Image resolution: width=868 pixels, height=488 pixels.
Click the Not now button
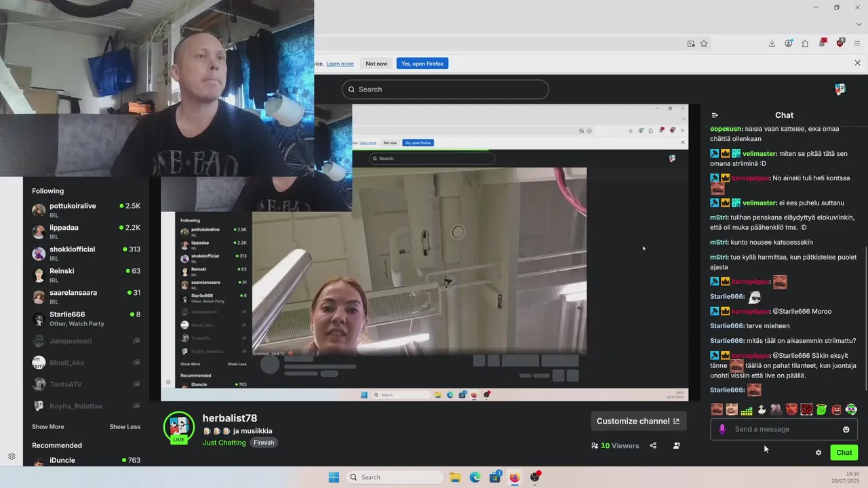pyautogui.click(x=376, y=64)
